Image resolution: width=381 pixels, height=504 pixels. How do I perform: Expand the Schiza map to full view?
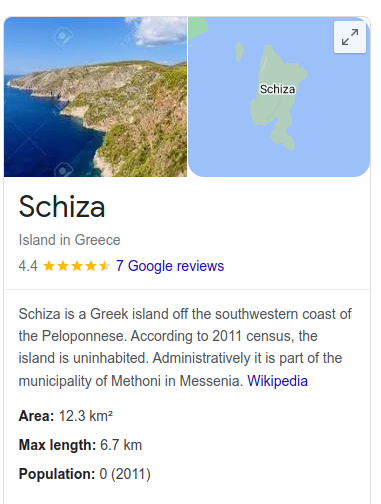pyautogui.click(x=350, y=37)
